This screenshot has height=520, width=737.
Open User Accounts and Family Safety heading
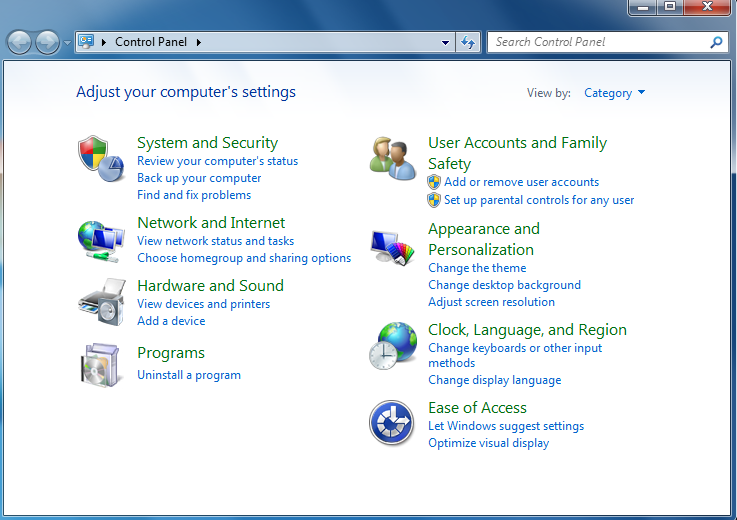click(517, 153)
